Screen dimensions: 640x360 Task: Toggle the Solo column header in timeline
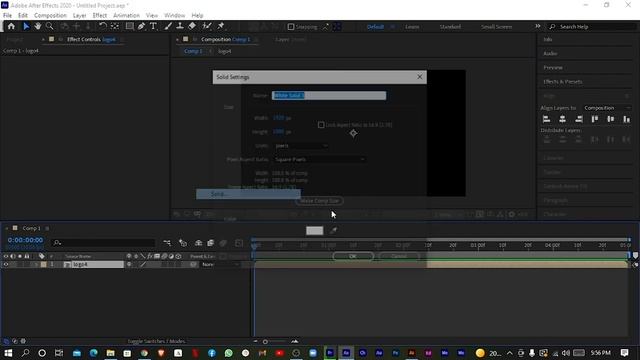click(x=20, y=256)
